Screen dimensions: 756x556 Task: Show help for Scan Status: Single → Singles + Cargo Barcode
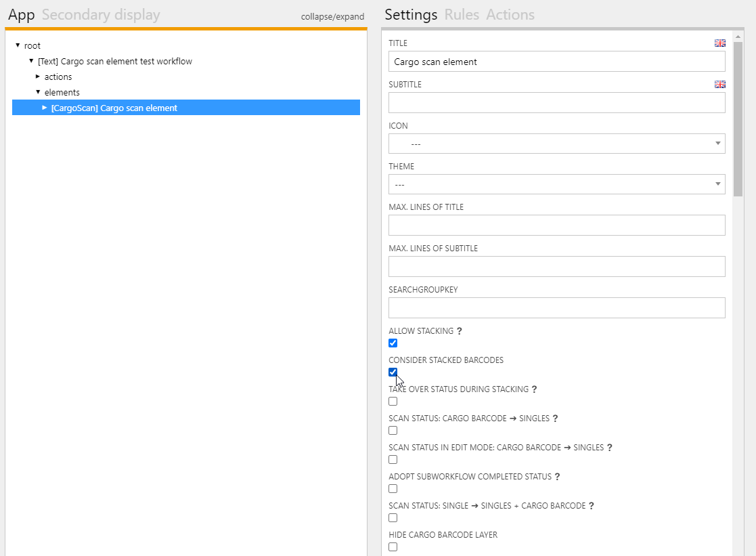tap(592, 506)
